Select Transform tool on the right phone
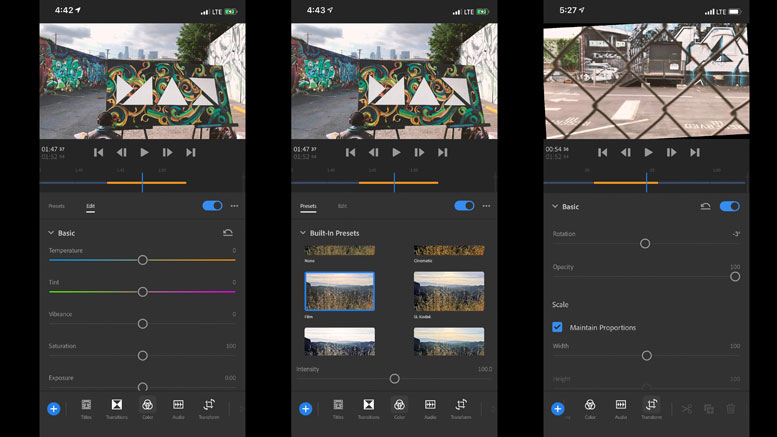The width and height of the screenshot is (777, 437). click(651, 409)
